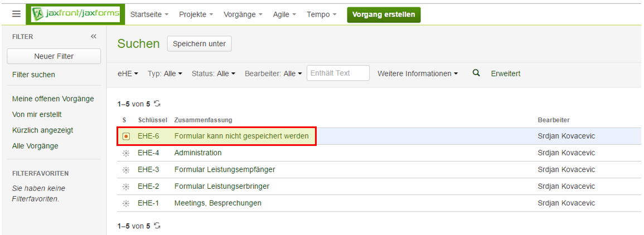Click the Enthält Text search field
This screenshot has width=644, height=235.
338,73
